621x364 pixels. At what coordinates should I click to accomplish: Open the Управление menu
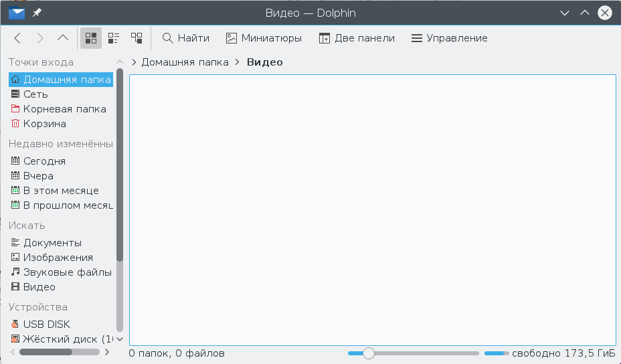[449, 38]
